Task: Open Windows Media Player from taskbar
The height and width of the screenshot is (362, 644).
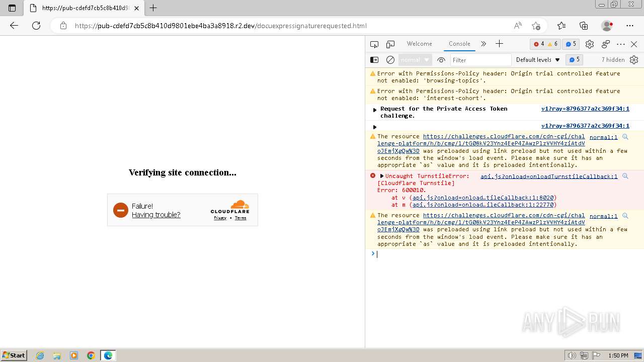Action: 74,355
